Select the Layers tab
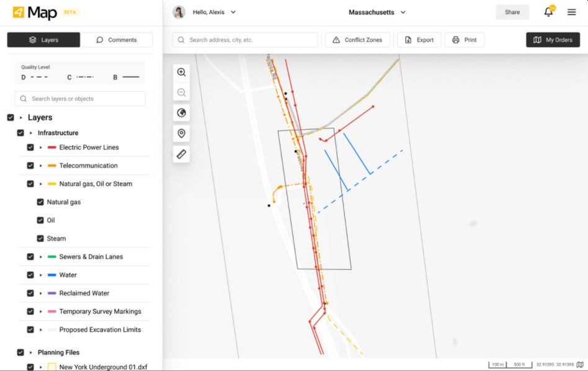This screenshot has width=588, height=371. coord(43,40)
